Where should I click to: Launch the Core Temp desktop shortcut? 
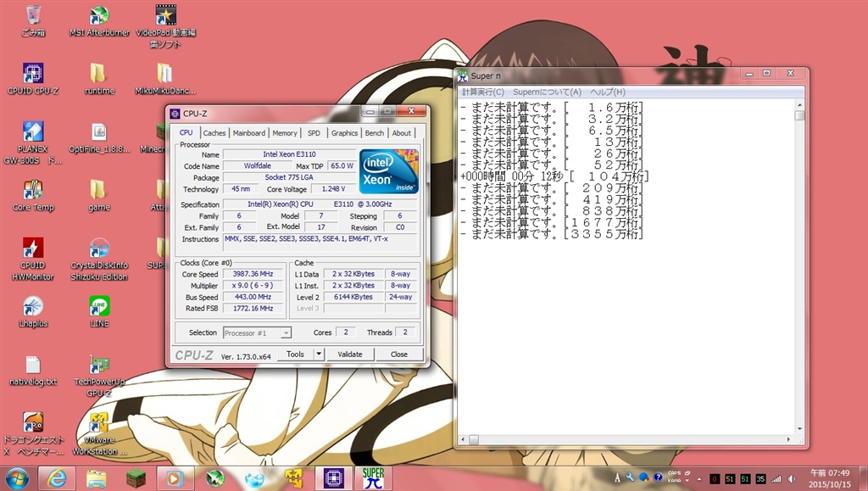pos(32,190)
